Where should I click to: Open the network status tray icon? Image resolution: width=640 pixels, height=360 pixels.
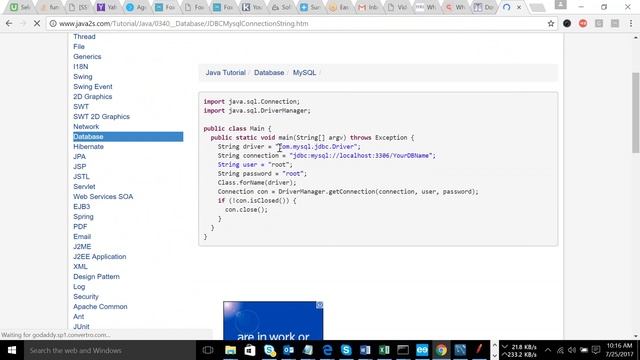pyautogui.click(x=560, y=350)
